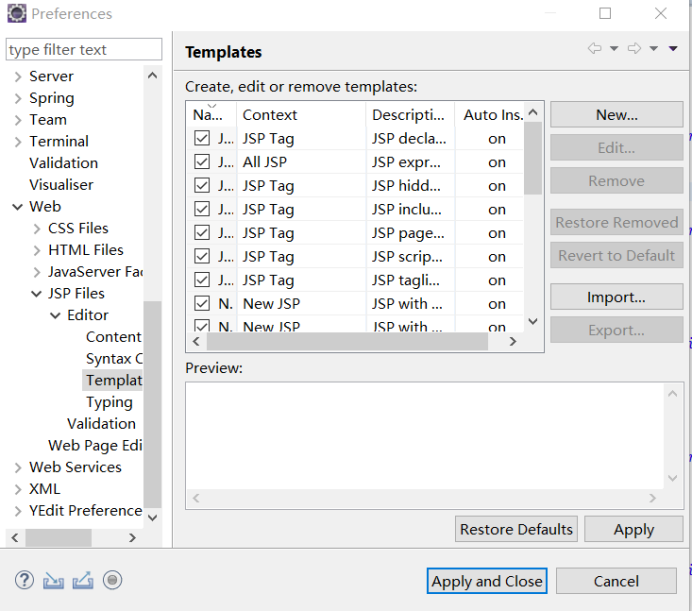
Task: Uncheck the All JSP template checkbox
Action: (202, 162)
